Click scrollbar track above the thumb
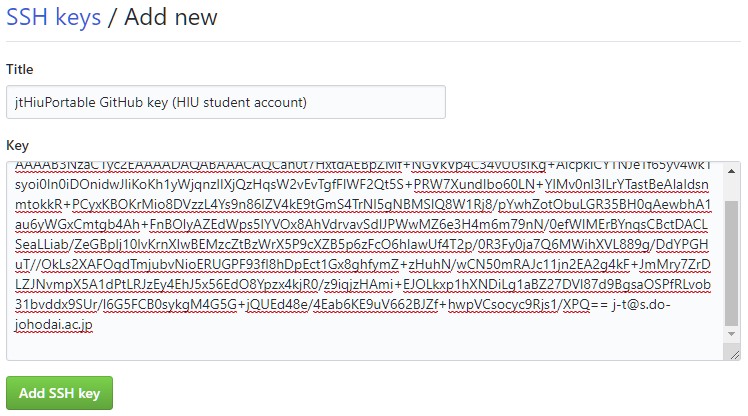Screen dimensions: 748x416 click(x=733, y=187)
